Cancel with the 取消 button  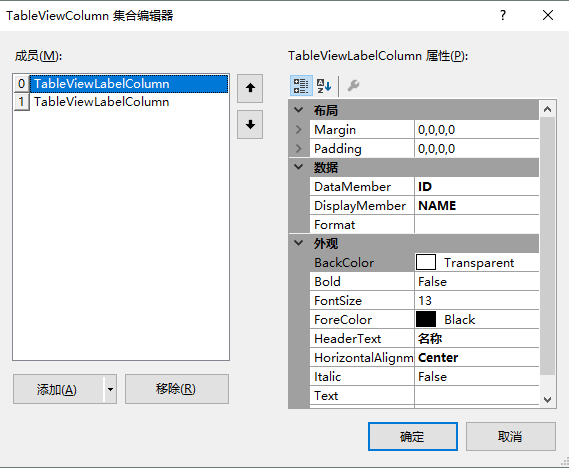[x=511, y=436]
